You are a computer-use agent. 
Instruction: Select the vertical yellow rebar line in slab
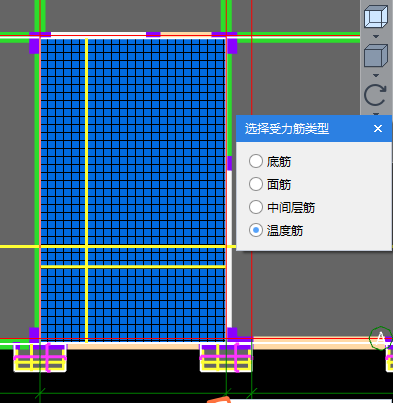tap(87, 190)
